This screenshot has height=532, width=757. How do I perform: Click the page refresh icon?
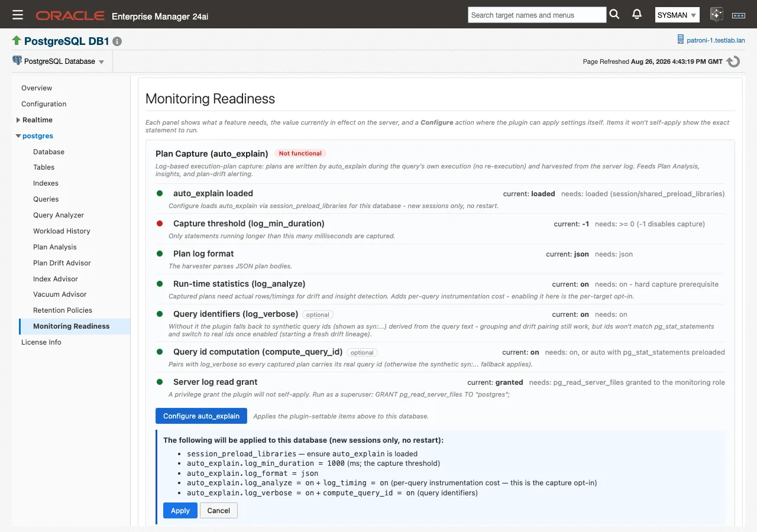point(733,61)
